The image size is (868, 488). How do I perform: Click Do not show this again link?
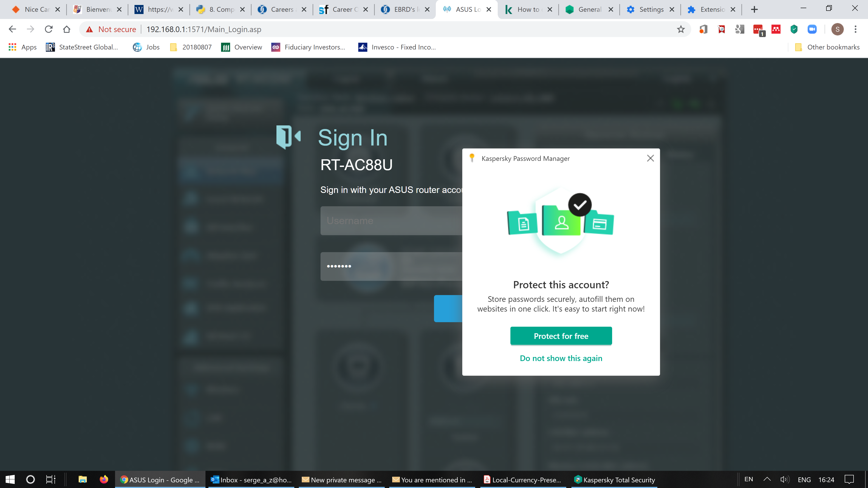(561, 358)
